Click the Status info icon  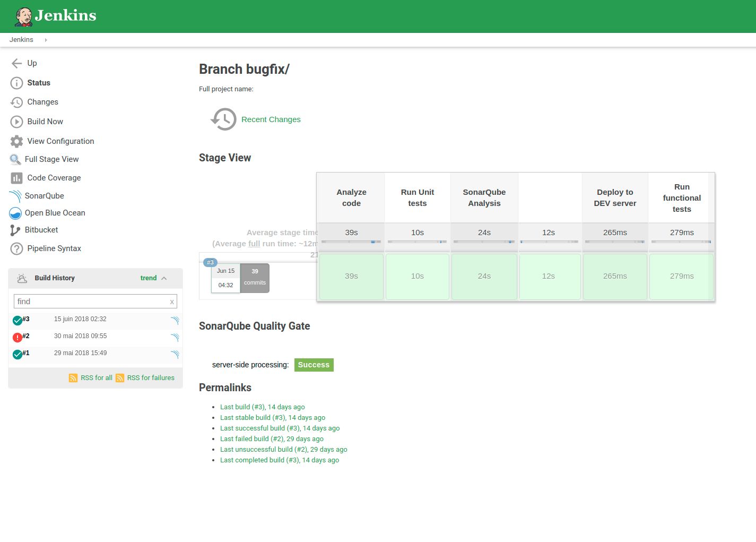coord(16,83)
